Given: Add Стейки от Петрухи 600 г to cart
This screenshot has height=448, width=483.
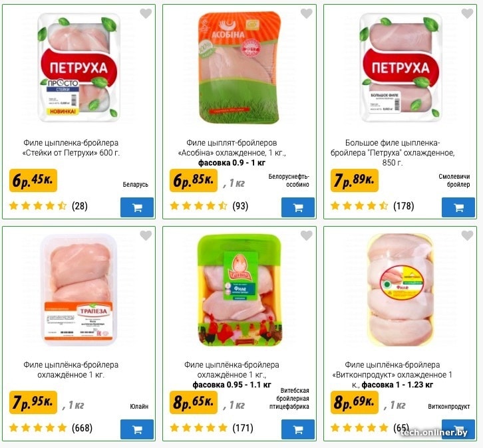Looking at the screenshot, I should pos(137,207).
